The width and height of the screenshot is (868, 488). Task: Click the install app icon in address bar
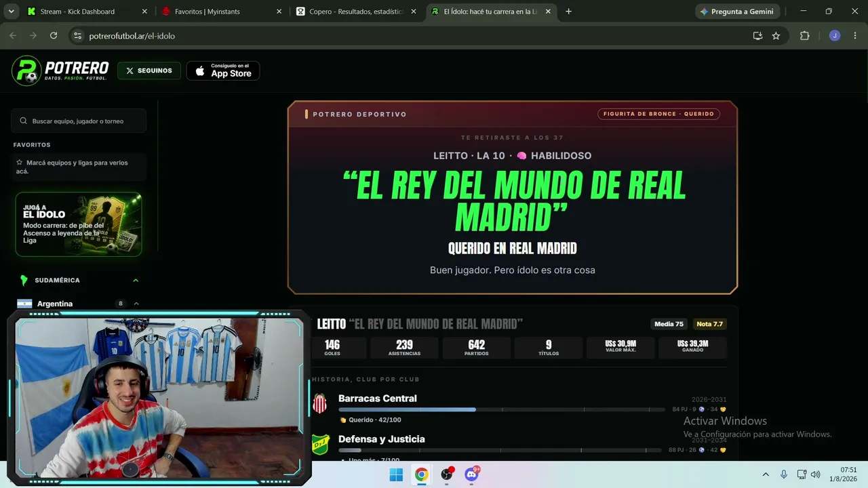tap(757, 36)
